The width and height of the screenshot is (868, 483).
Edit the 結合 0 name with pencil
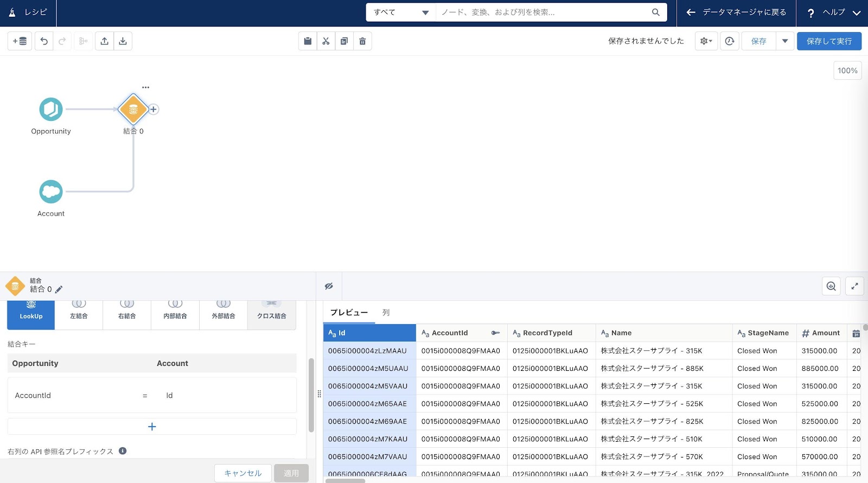pyautogui.click(x=59, y=289)
